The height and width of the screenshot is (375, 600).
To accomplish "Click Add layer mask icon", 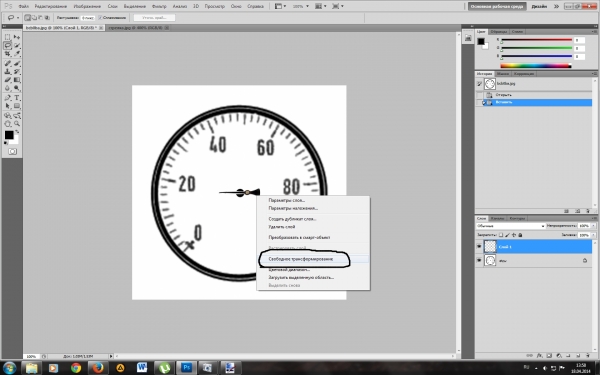I will (x=549, y=355).
